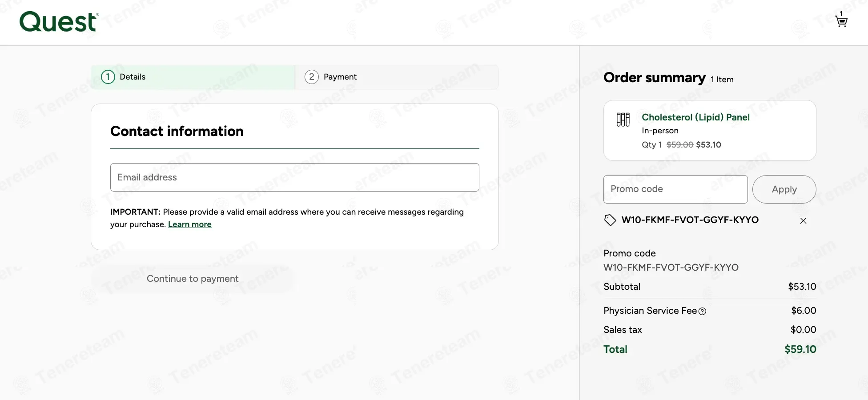Select the Details step label

click(133, 77)
